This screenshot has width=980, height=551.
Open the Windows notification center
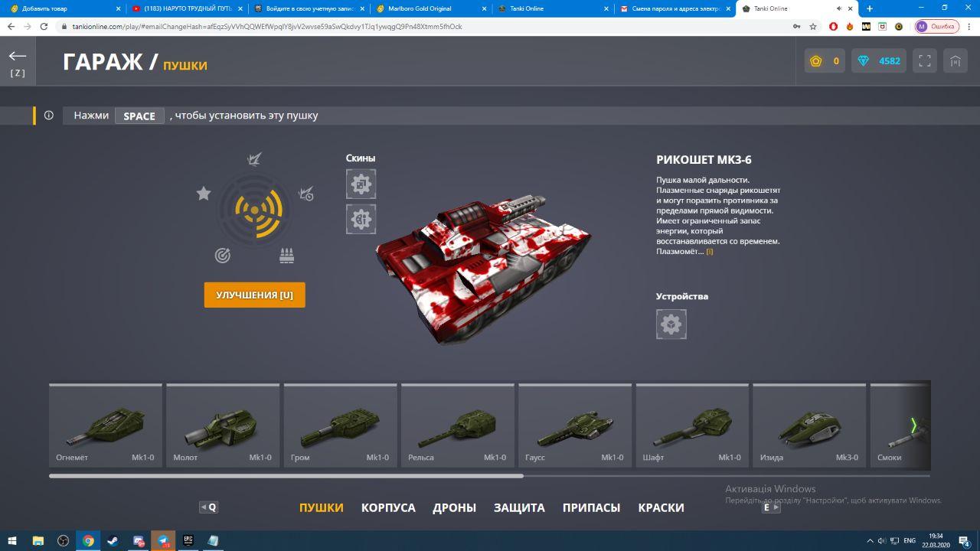pyautogui.click(x=964, y=540)
